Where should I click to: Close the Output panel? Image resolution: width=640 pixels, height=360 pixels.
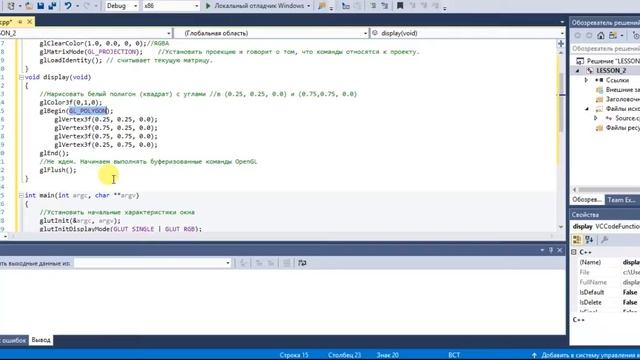tap(560, 250)
